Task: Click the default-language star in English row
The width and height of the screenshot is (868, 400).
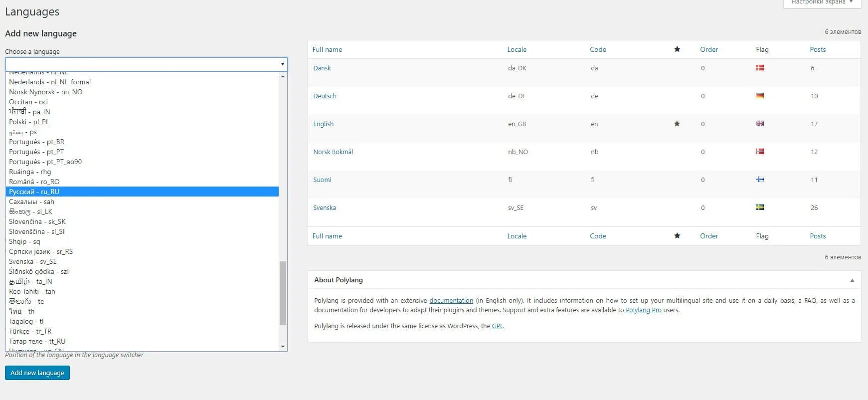Action: pyautogui.click(x=677, y=124)
